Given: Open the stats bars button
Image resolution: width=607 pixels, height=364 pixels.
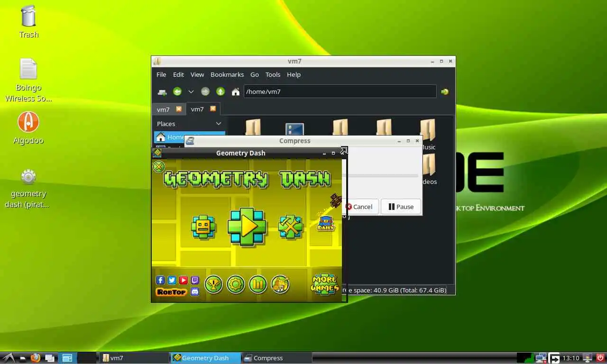Looking at the screenshot, I should pyautogui.click(x=258, y=284).
